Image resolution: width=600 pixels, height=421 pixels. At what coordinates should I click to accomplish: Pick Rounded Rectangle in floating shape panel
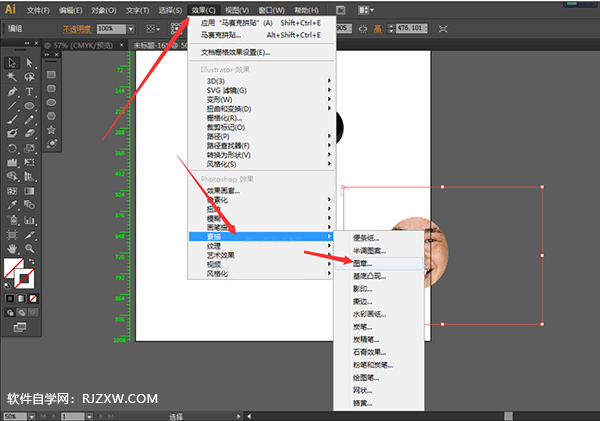[51, 88]
